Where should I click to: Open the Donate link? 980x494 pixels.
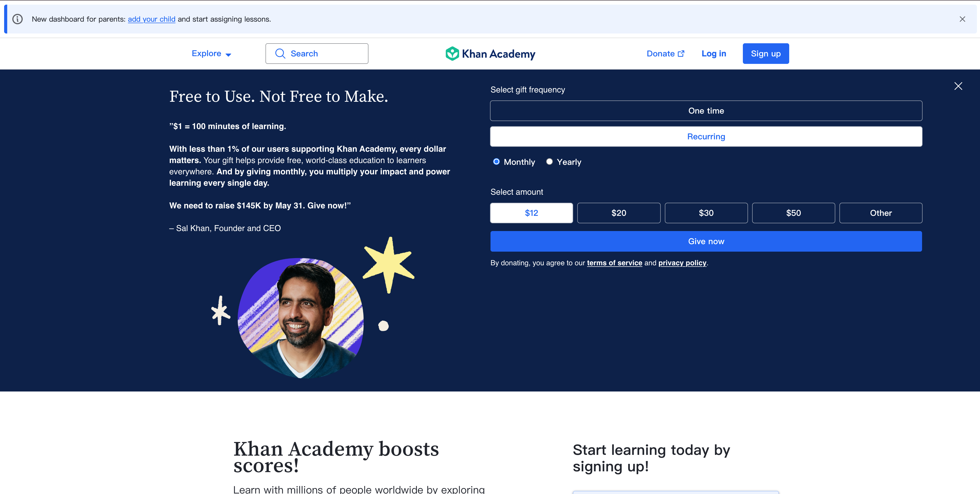[665, 54]
